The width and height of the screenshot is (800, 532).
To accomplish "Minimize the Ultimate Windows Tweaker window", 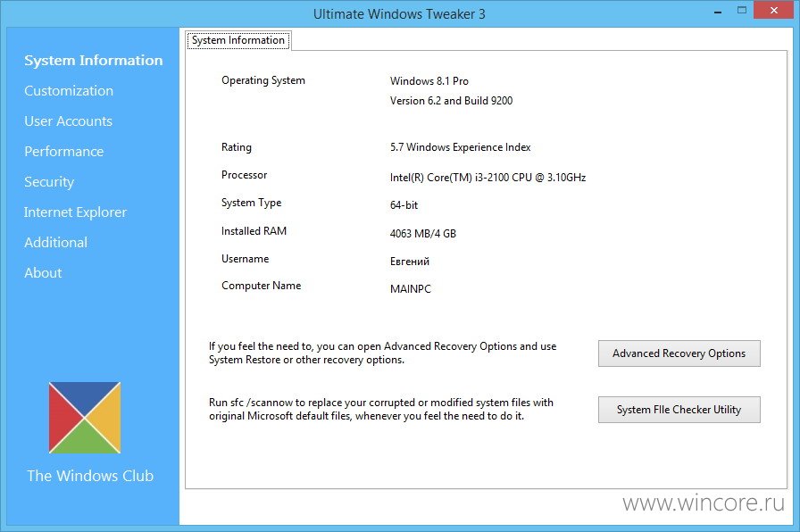I will (x=718, y=12).
